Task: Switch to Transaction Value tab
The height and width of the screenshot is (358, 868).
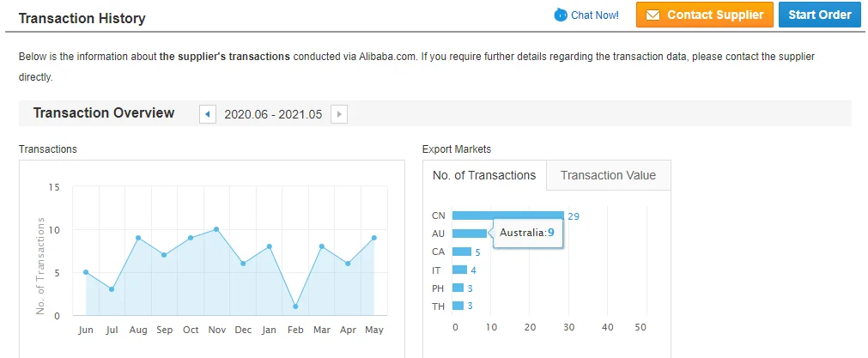Action: pyautogui.click(x=608, y=175)
